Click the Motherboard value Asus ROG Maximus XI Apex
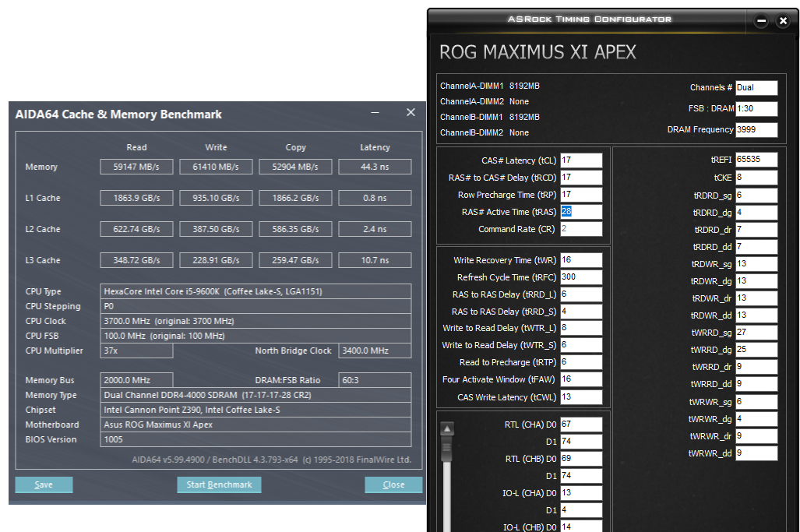800x532 pixels. 256,425
